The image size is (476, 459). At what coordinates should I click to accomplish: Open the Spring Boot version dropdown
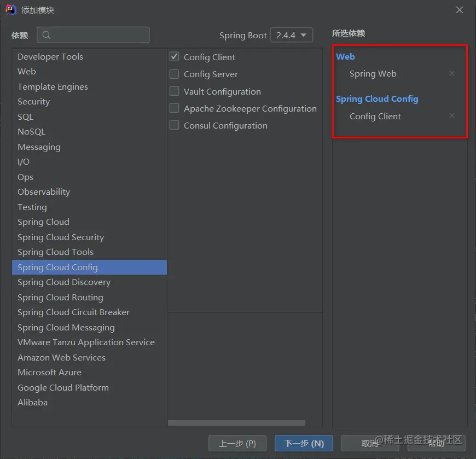pyautogui.click(x=291, y=35)
